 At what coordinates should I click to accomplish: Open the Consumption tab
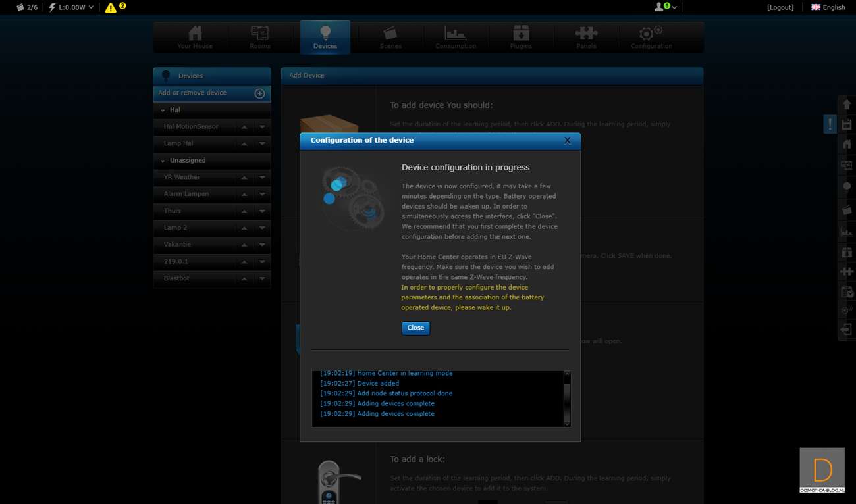[456, 38]
